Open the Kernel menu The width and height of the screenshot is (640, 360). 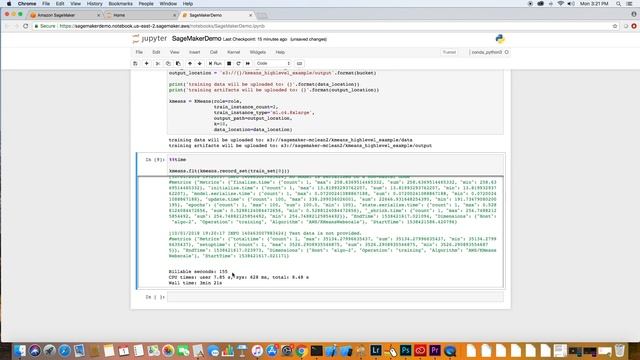coord(233,52)
